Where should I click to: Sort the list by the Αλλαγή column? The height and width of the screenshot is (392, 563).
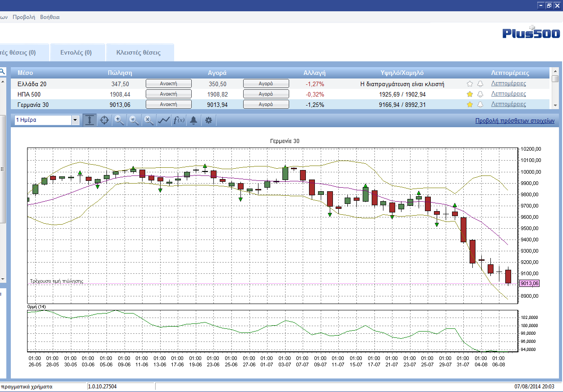314,73
